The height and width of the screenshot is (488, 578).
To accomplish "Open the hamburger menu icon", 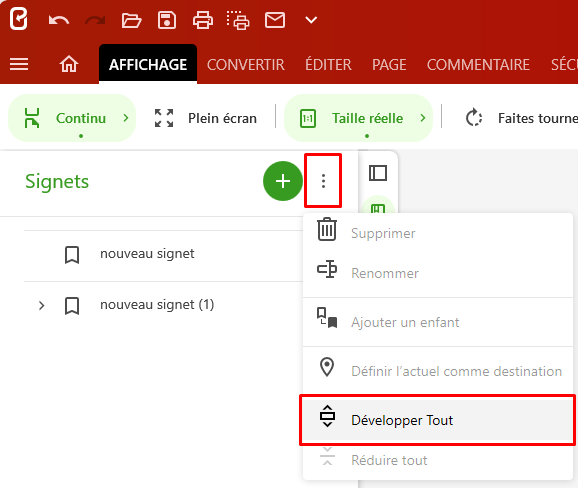I will click(x=19, y=64).
